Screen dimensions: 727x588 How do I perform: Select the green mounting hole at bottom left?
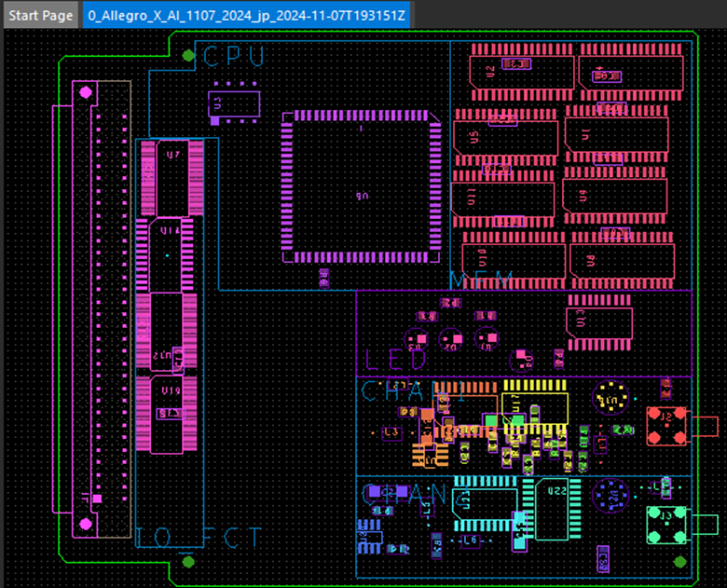(x=189, y=561)
